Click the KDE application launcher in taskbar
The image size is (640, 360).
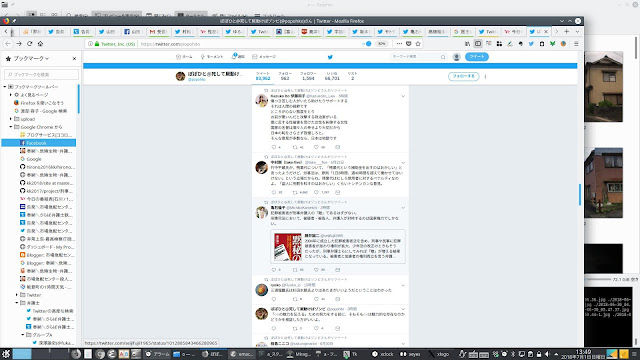[x=6, y=354]
